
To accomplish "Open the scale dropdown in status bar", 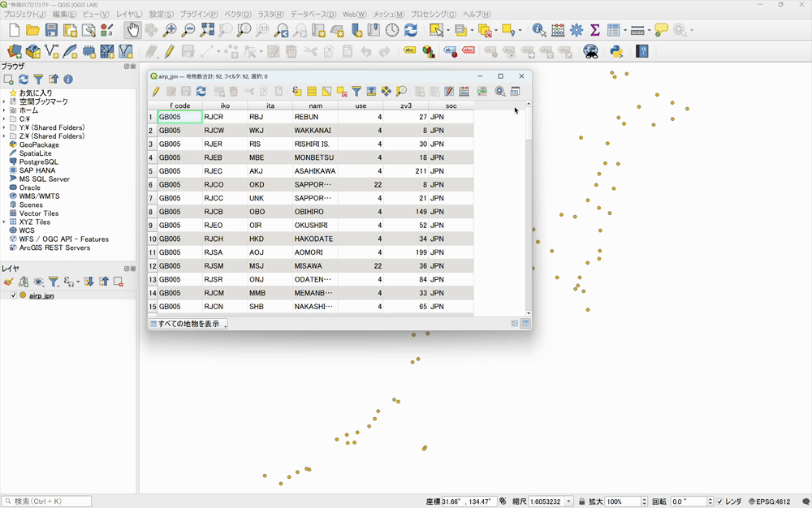I will point(569,502).
